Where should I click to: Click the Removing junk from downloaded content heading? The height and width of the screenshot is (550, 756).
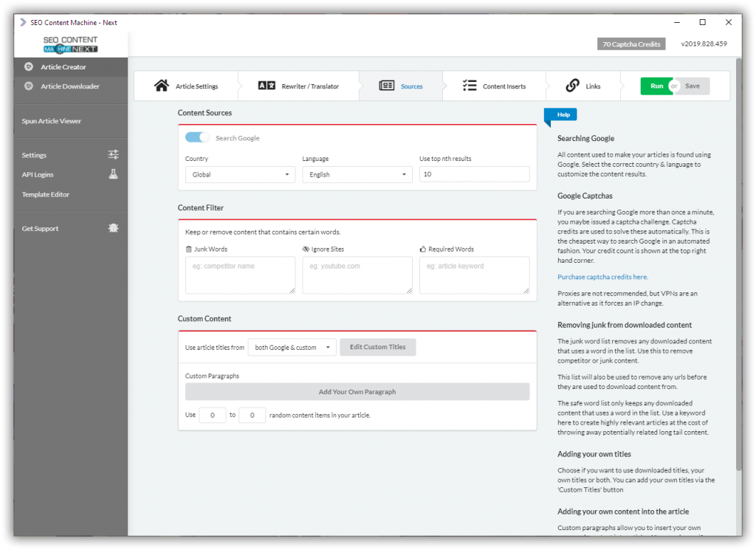point(625,325)
